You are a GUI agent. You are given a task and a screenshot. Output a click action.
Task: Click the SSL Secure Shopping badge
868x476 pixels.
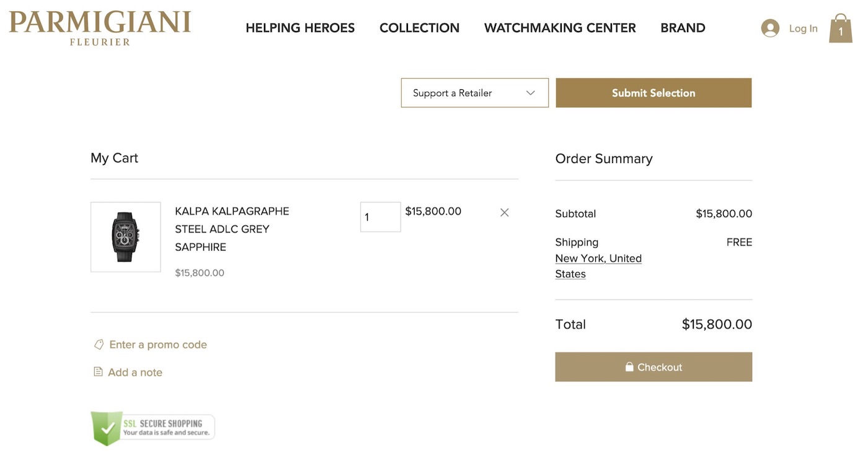153,428
